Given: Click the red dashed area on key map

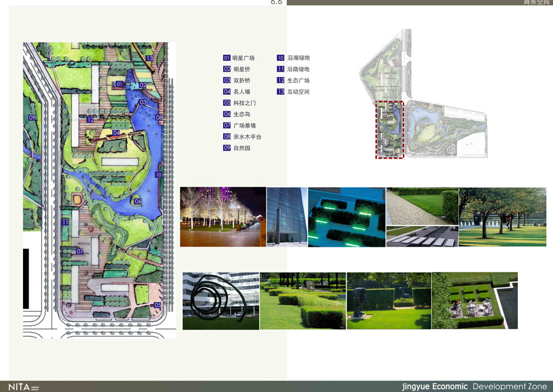Looking at the screenshot, I should pyautogui.click(x=390, y=129).
